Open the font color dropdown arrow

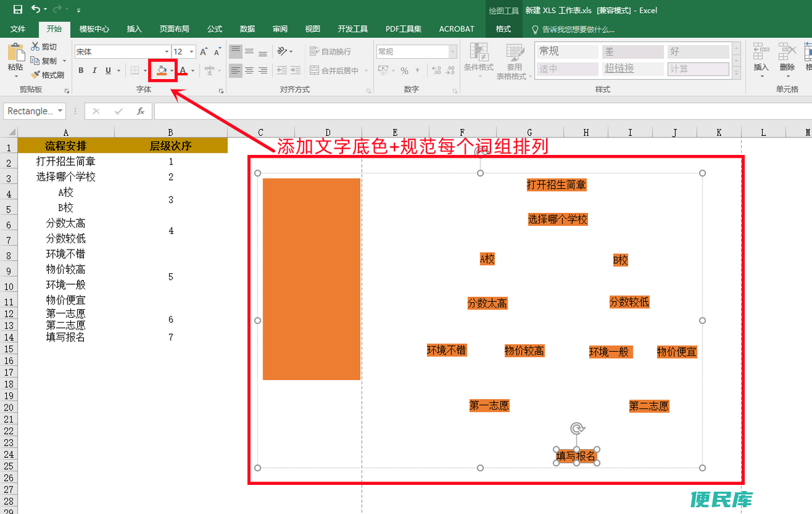193,70
